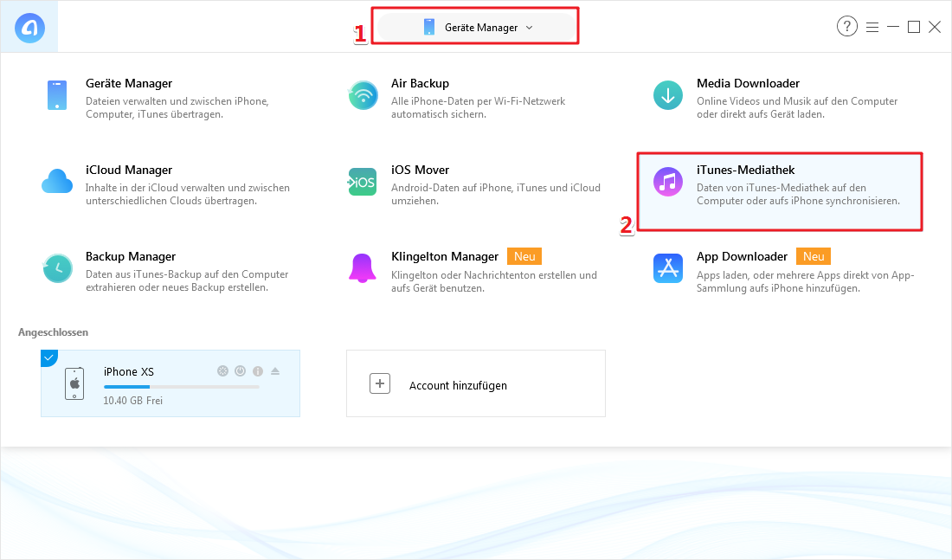This screenshot has width=952, height=560.
Task: Open the iTunes-Mediathek title
Action: pyautogui.click(x=745, y=170)
